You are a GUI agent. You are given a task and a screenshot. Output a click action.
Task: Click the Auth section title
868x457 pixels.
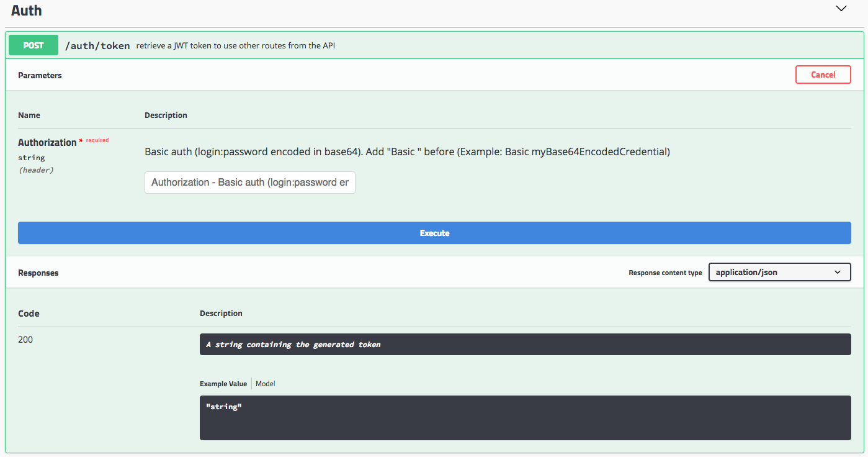[26, 10]
